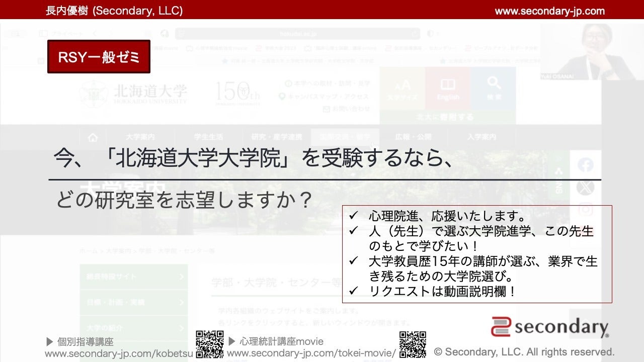
Task: Click the 学部・大学院・センター等 page heading
Action: 276,282
